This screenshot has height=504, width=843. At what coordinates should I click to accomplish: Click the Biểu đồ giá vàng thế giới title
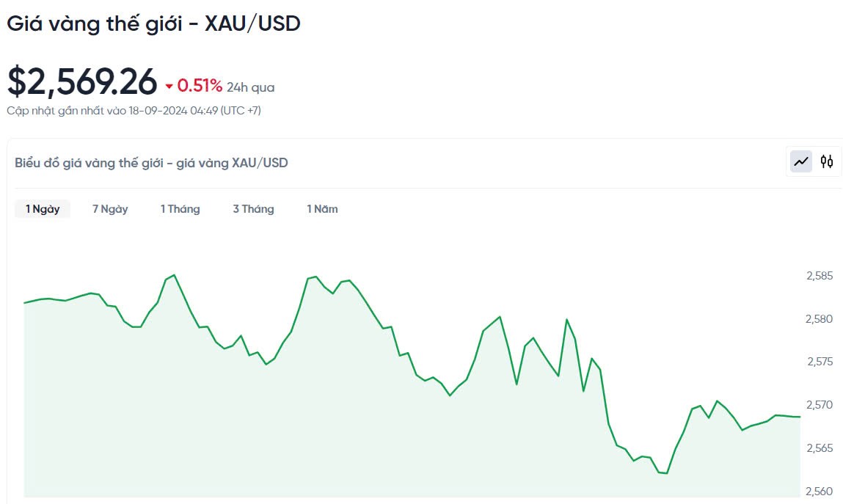point(151,163)
